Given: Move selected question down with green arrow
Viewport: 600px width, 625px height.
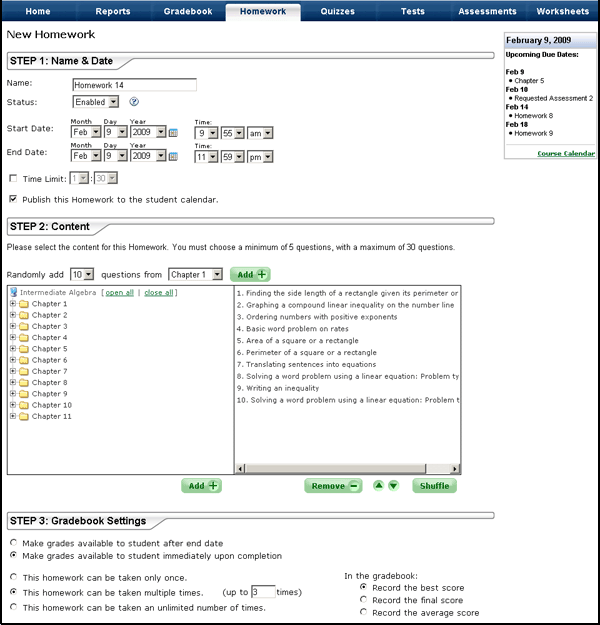Looking at the screenshot, I should (x=393, y=485).
